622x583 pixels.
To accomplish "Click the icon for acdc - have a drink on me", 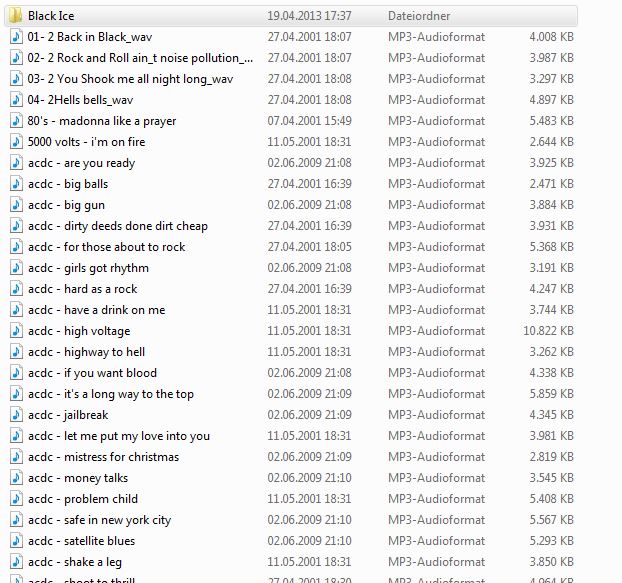I will pyautogui.click(x=16, y=310).
